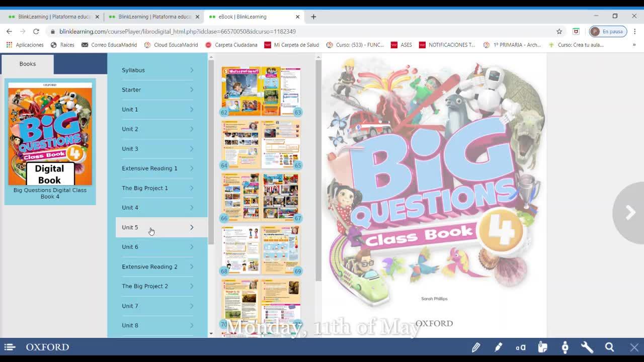This screenshot has height=362, width=644.
Task: Open a new browser tab
Action: click(x=313, y=17)
